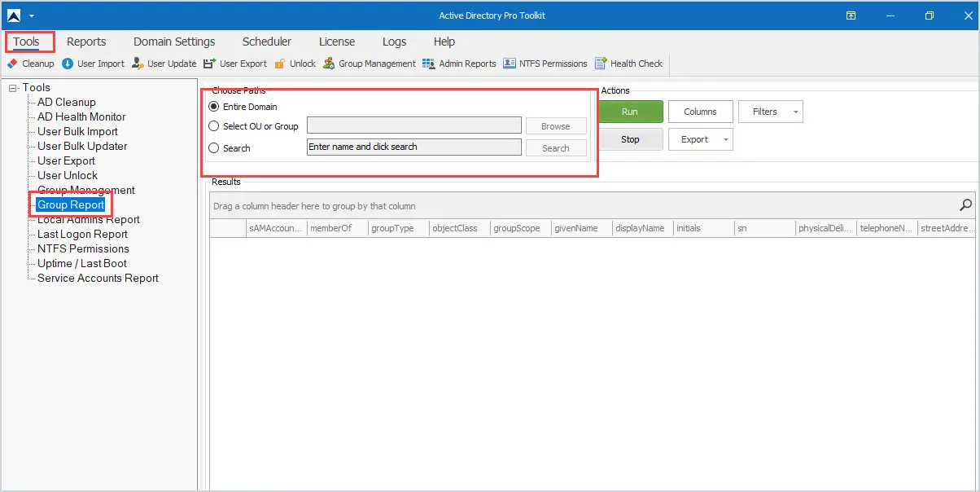
Task: Select User Export in the tree
Action: [x=66, y=161]
